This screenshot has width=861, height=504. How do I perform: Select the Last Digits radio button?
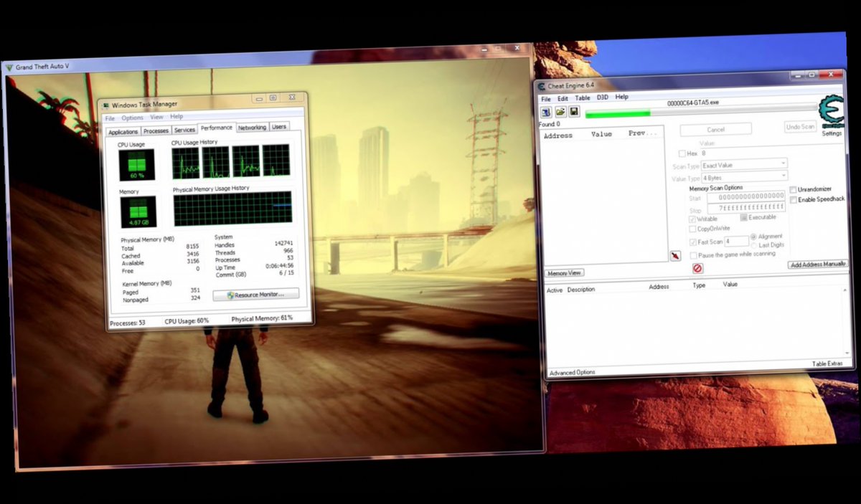point(753,245)
